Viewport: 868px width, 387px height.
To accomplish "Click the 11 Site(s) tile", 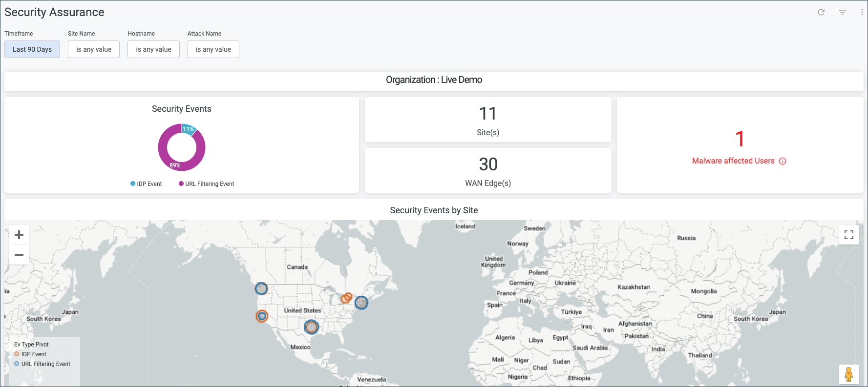I will point(488,120).
